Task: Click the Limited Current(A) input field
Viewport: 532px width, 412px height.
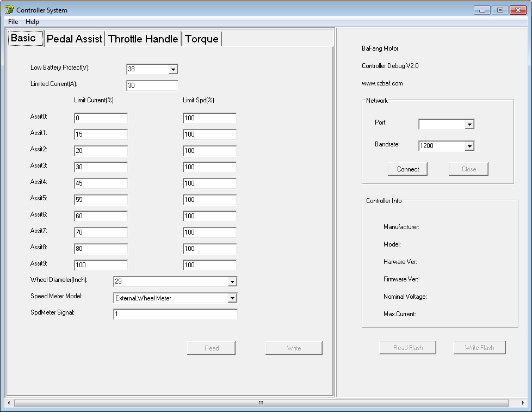Action: click(x=152, y=86)
